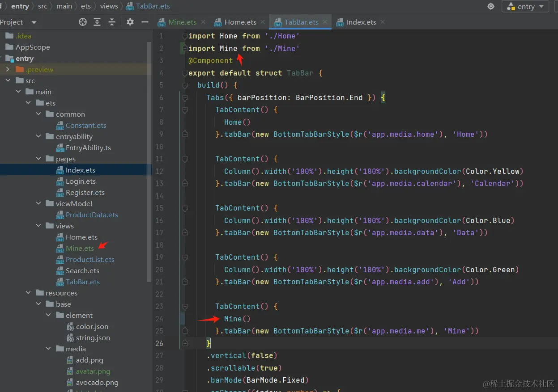Close the TabBar.ets tab

[x=325, y=22]
